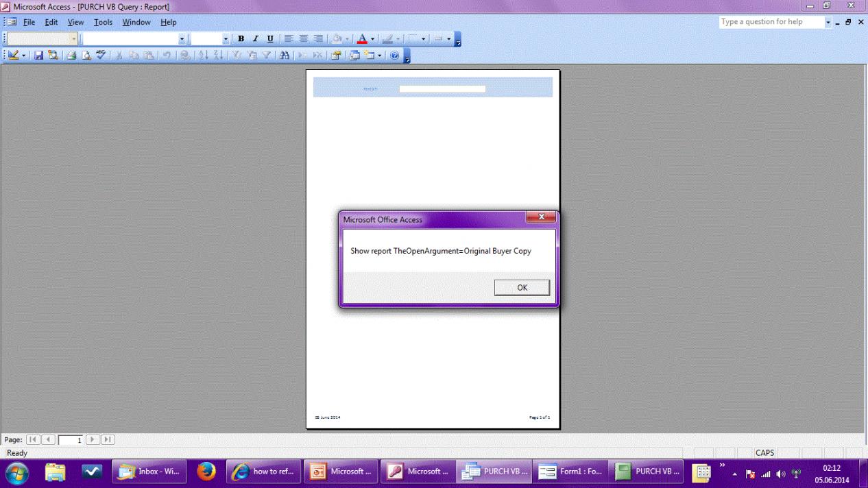This screenshot has height=488, width=868.
Task: Click the Save icon
Action: point(38,56)
